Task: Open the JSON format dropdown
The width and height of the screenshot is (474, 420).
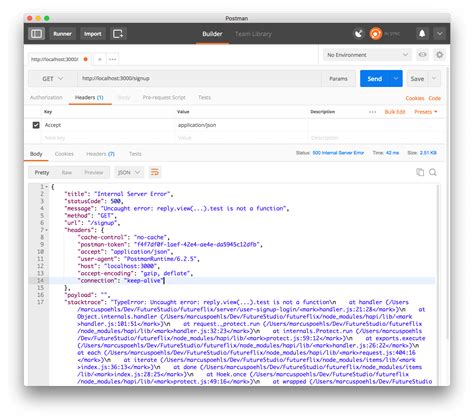Action: pos(129,172)
